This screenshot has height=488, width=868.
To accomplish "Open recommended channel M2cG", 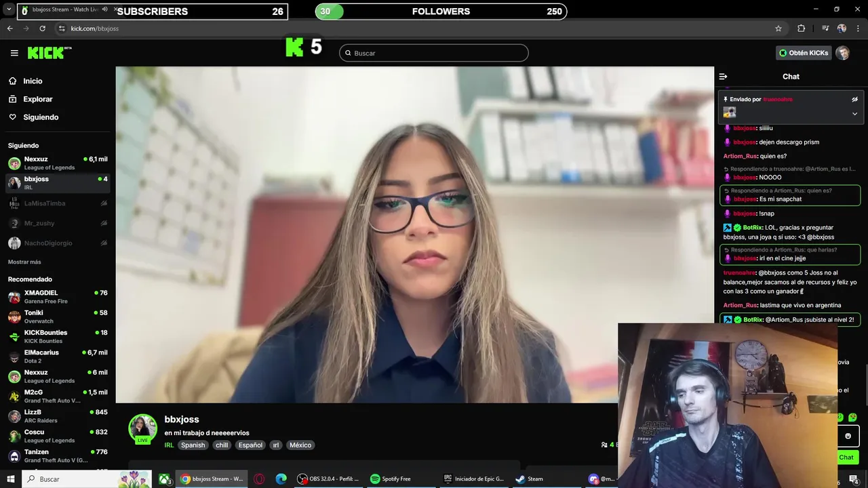I will (58, 396).
